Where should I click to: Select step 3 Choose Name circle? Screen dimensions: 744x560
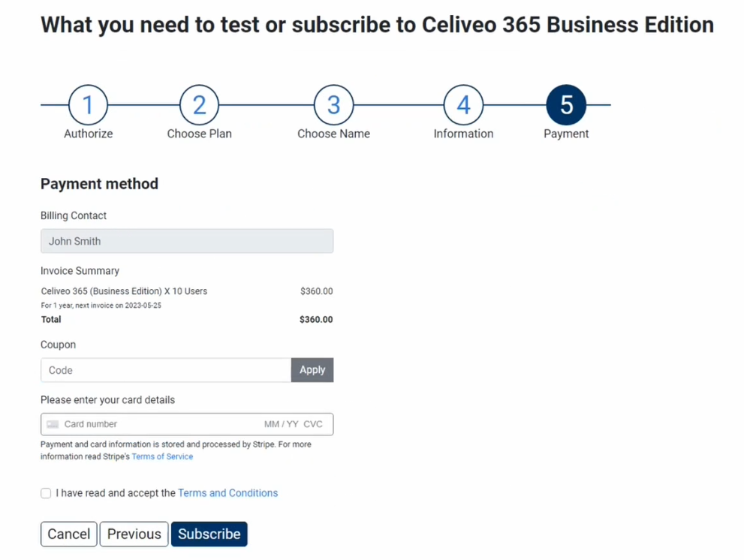[x=333, y=105]
